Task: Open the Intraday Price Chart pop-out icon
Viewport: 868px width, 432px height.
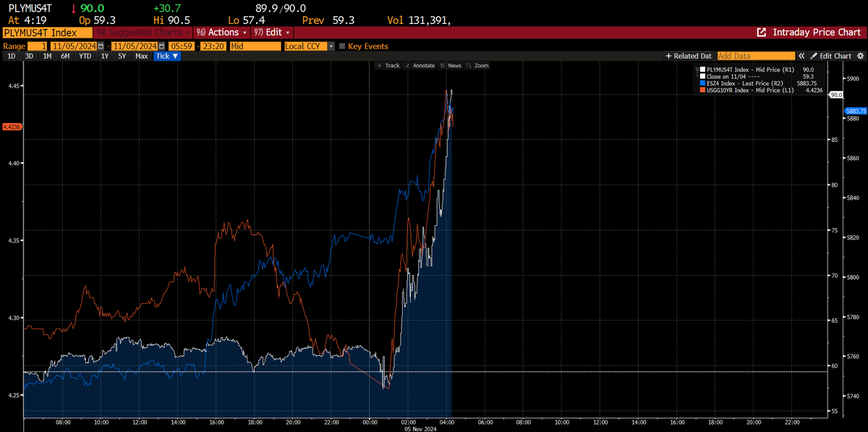Action: pyautogui.click(x=762, y=33)
